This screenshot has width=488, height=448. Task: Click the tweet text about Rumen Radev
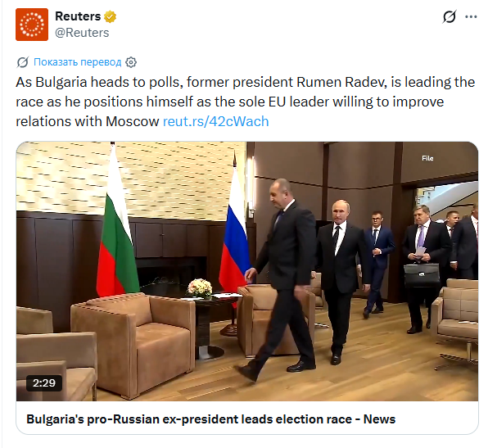[x=246, y=102]
